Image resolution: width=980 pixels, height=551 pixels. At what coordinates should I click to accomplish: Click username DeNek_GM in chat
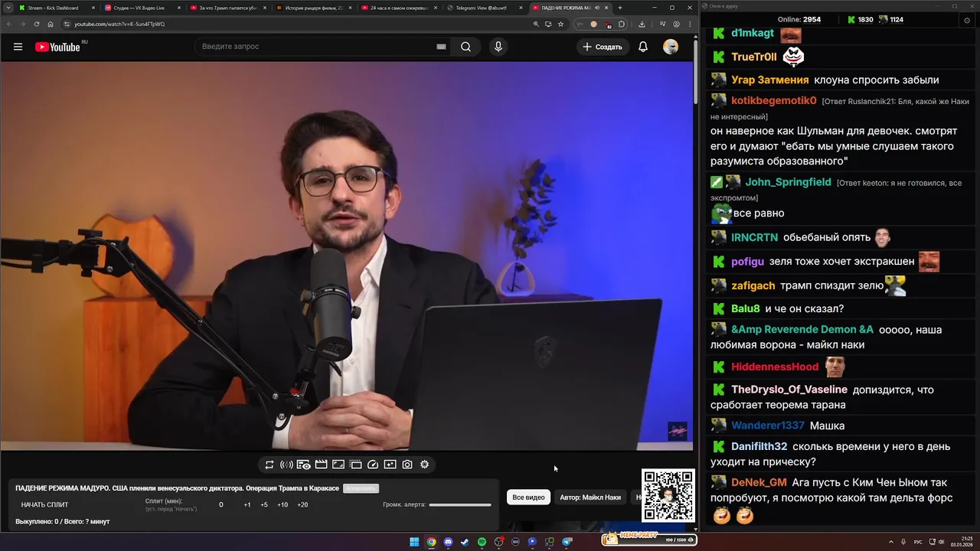pyautogui.click(x=759, y=482)
